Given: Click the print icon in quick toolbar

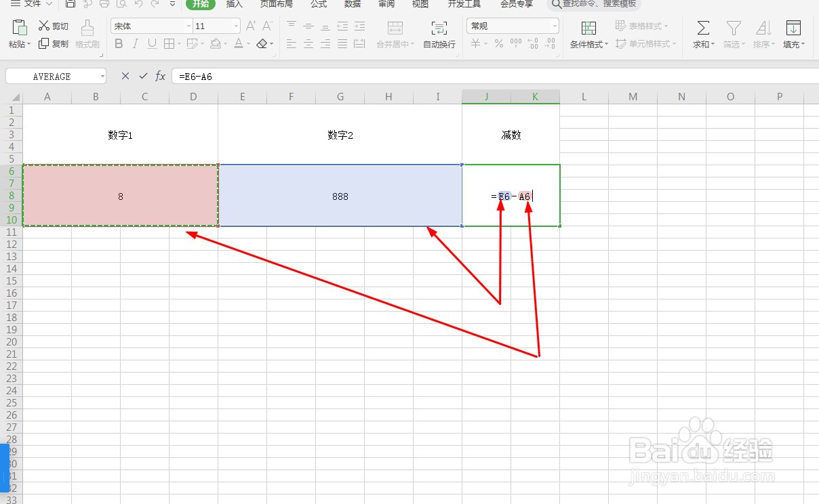Looking at the screenshot, I should 104,3.
